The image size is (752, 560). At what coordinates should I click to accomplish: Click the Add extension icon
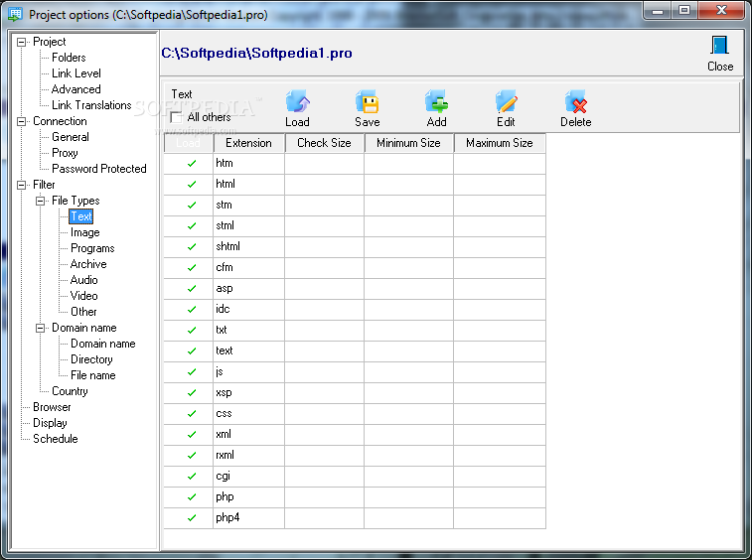pyautogui.click(x=436, y=101)
